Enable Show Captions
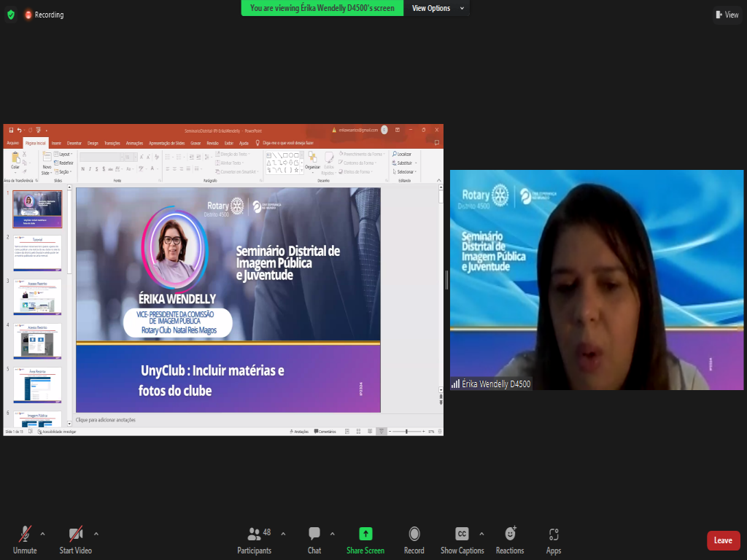747x560 pixels. (x=462, y=534)
